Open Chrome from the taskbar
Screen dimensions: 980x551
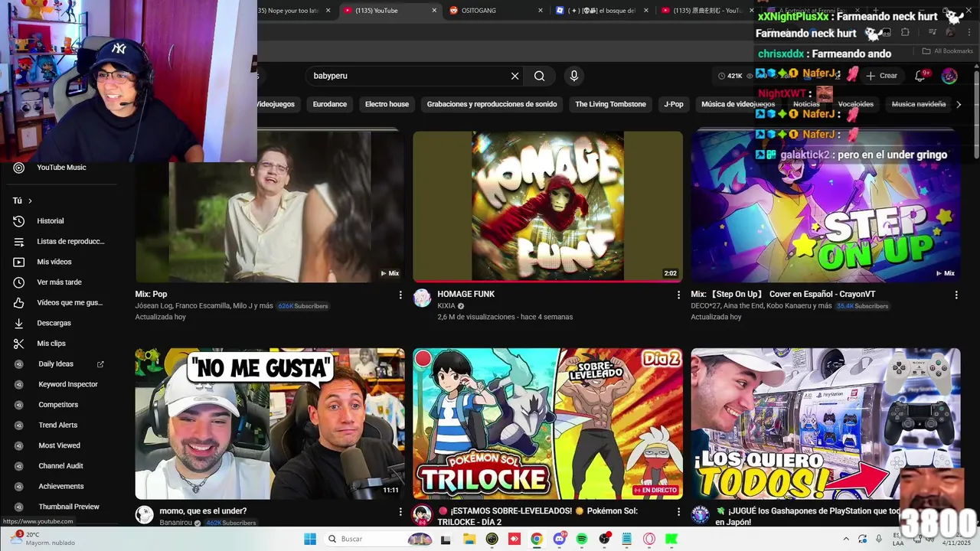pyautogui.click(x=537, y=539)
